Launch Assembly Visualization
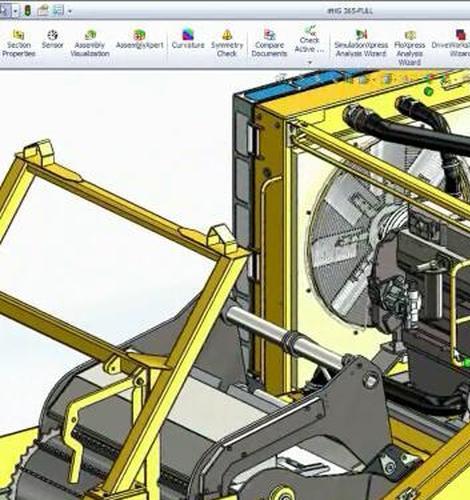 pos(90,44)
